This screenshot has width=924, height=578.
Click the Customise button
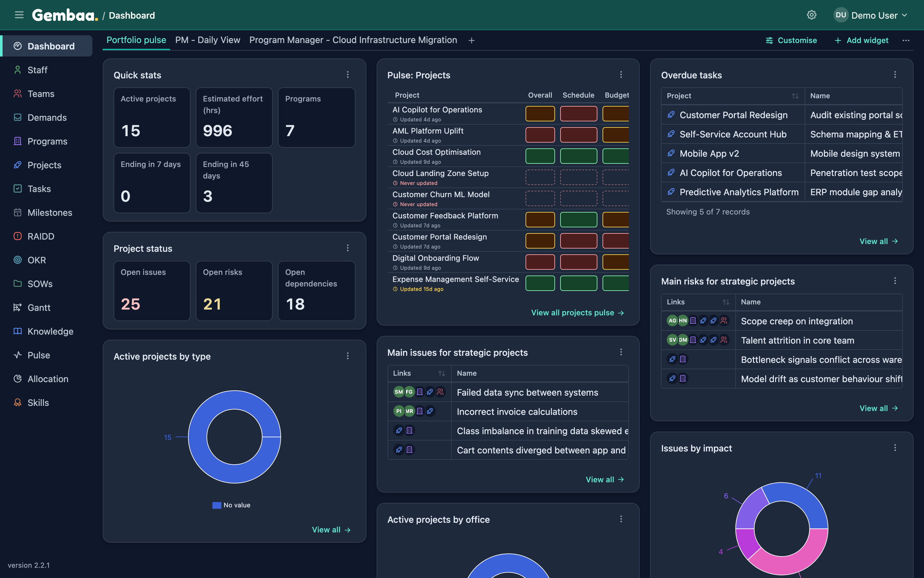[x=791, y=40]
